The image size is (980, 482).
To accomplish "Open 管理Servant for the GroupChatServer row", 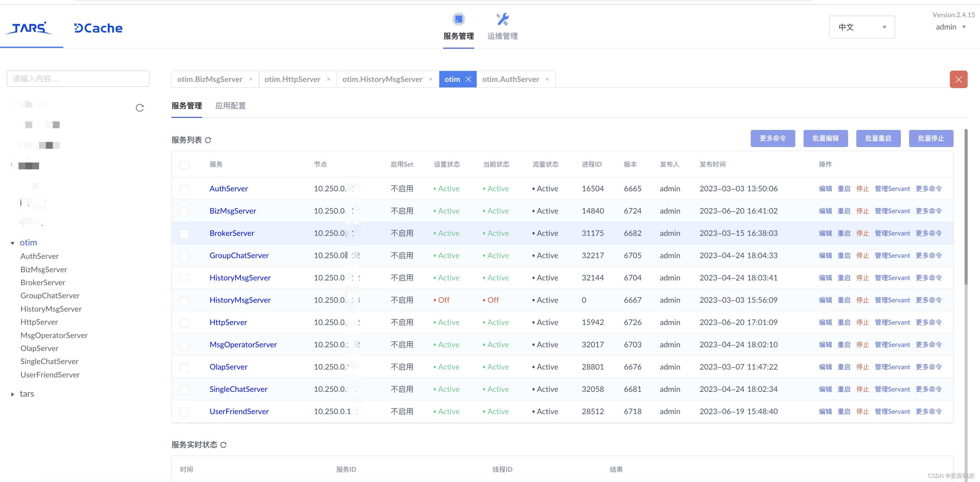I will click(x=892, y=255).
